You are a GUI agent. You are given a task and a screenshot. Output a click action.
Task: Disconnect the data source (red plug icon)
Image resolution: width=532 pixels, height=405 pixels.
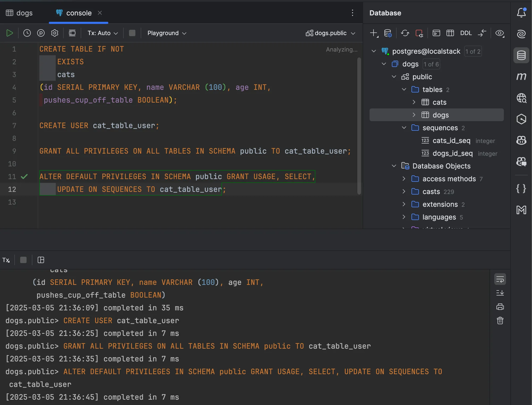click(419, 33)
